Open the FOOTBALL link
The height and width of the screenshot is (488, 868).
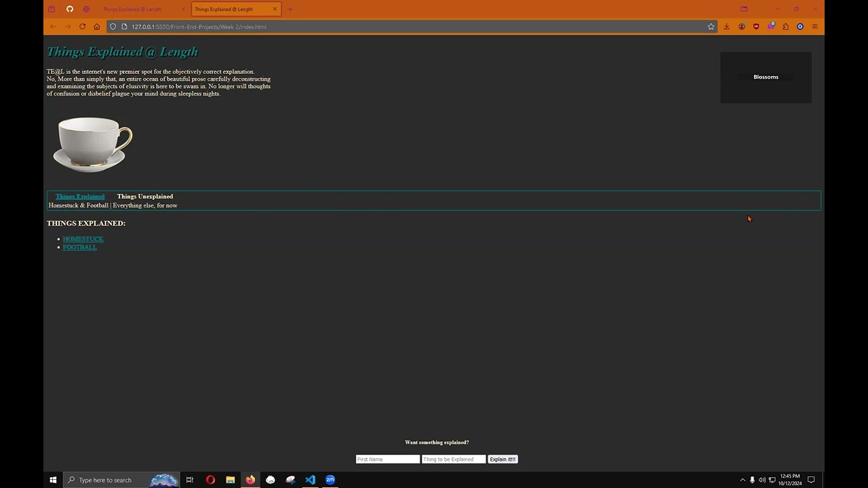tap(79, 247)
